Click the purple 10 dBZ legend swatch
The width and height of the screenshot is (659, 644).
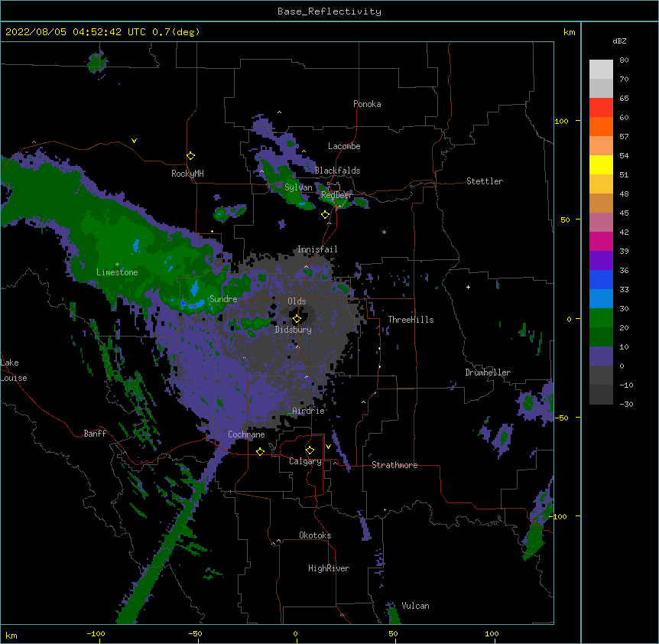pos(601,356)
